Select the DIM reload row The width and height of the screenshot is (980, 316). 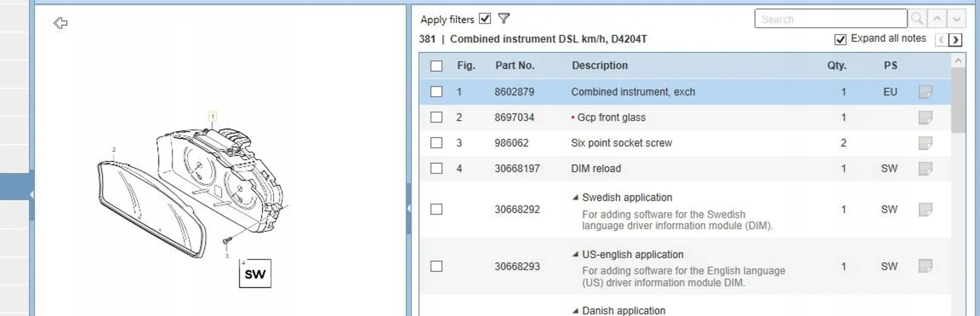(x=596, y=168)
